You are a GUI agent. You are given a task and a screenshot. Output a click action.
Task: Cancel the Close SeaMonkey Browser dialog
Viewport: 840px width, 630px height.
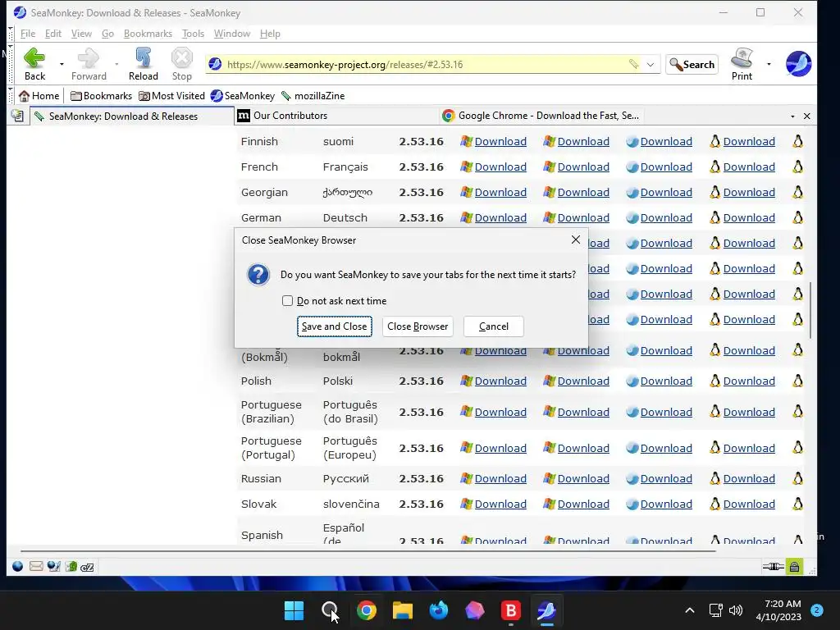[x=493, y=326]
